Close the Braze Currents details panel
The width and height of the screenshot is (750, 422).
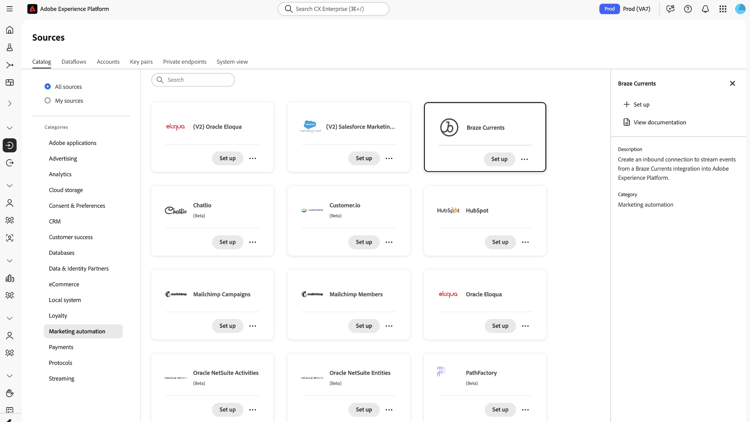click(732, 83)
